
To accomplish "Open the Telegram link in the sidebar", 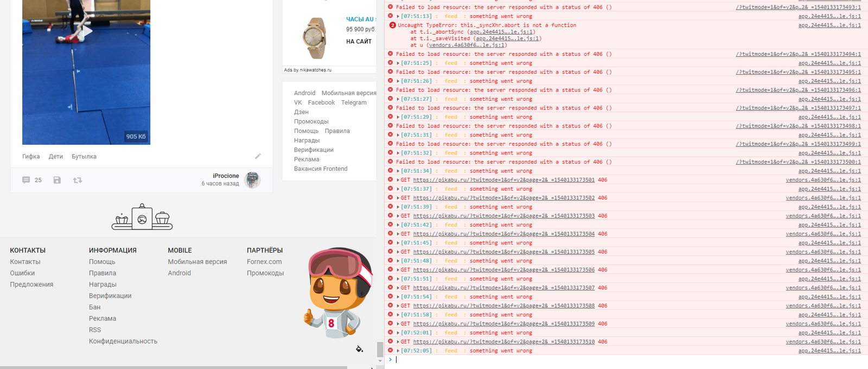I will (x=354, y=102).
